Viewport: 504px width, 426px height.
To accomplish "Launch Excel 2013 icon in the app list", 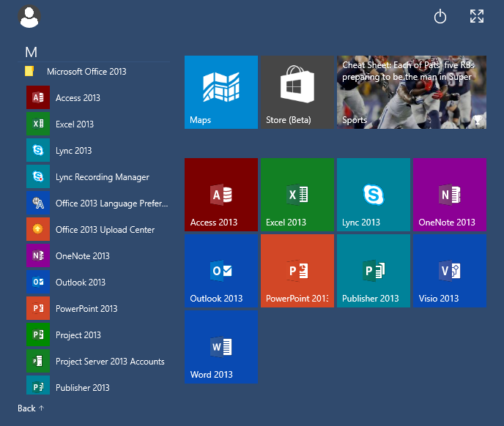I will coord(38,124).
